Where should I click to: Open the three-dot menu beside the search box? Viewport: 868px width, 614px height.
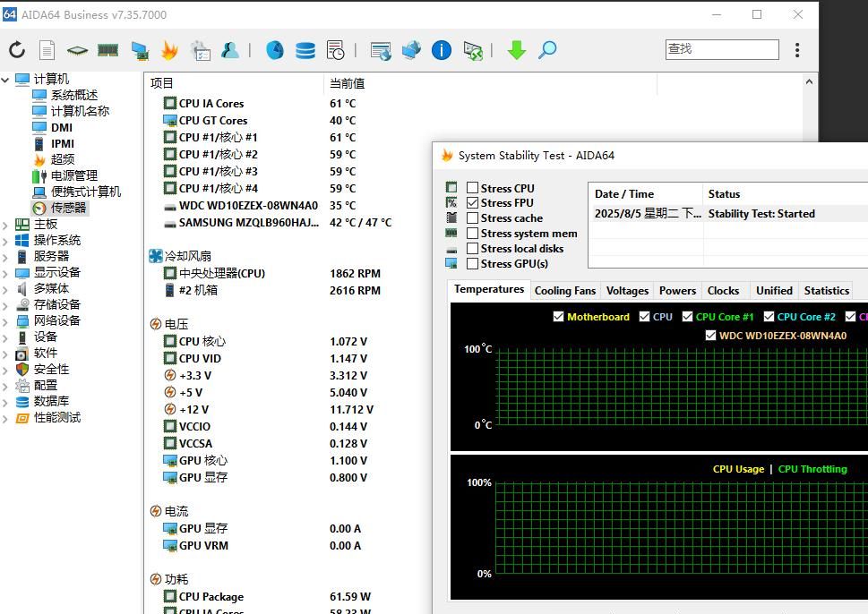[797, 50]
